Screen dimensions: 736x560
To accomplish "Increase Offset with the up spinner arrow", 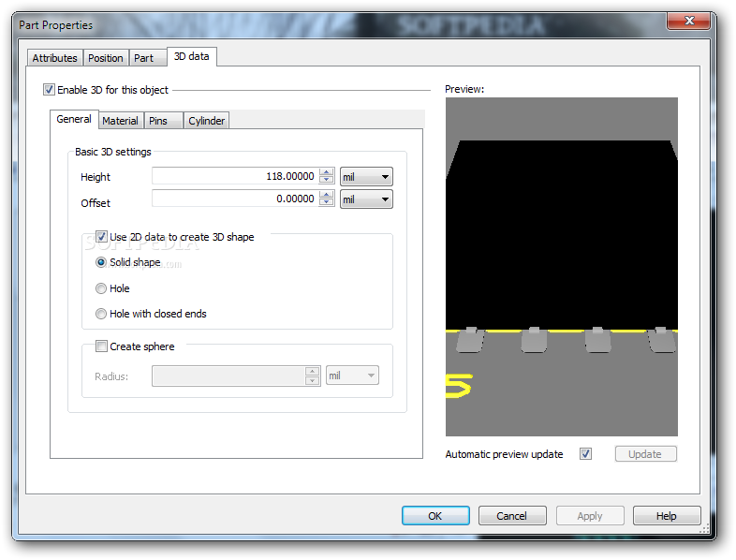I will click(326, 195).
